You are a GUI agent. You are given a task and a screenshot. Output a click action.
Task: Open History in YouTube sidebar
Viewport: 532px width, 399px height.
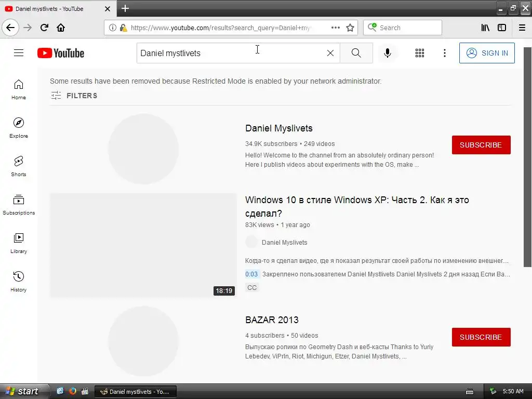coord(19,282)
